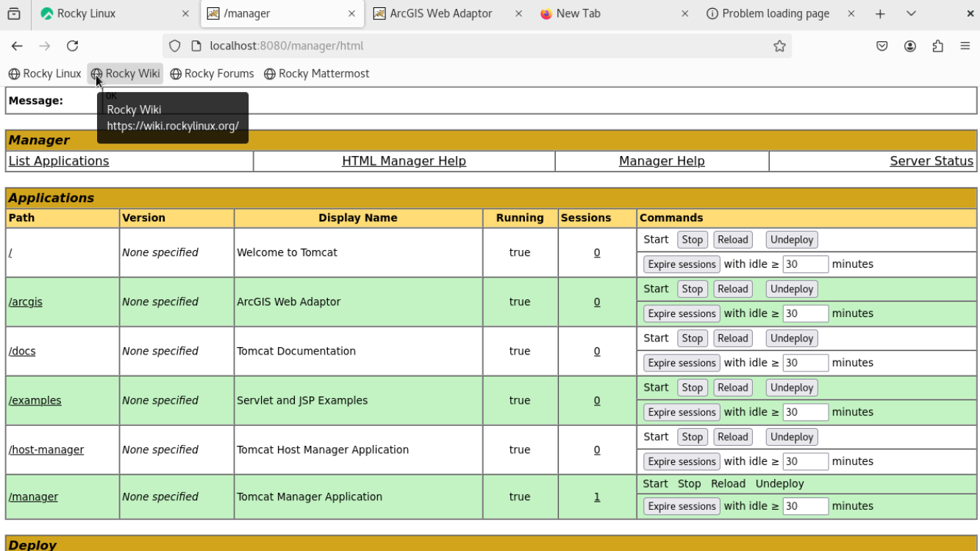980x551 pixels.
Task: Switch to the Problem loading page tab
Action: coord(782,13)
